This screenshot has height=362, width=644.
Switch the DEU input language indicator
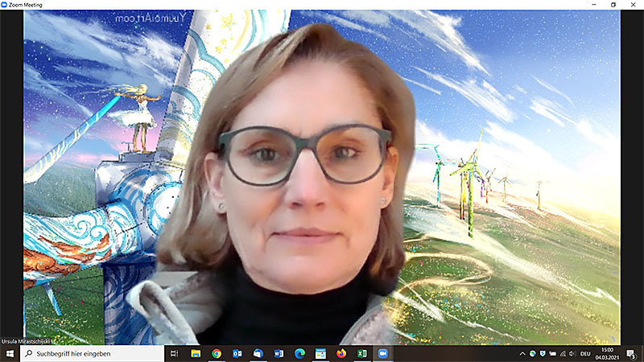click(x=585, y=353)
